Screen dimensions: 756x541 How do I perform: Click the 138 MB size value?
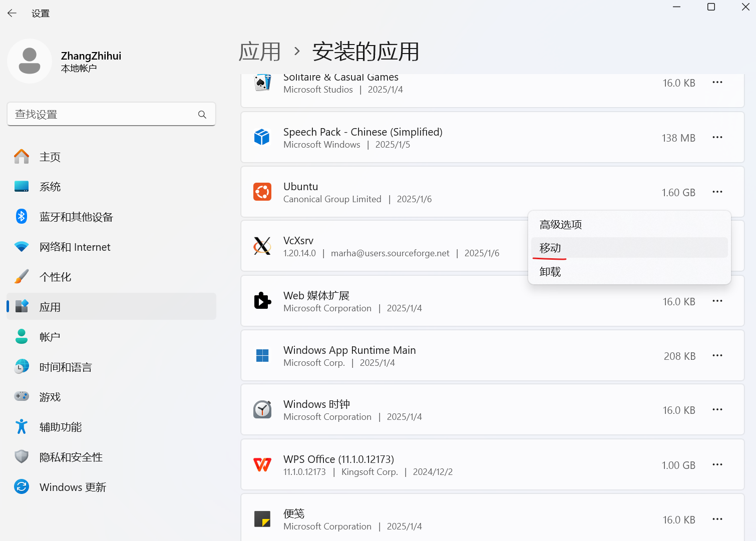pyautogui.click(x=678, y=138)
